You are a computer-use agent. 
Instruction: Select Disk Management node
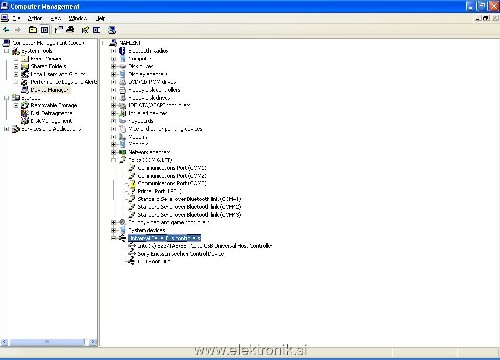(x=51, y=121)
